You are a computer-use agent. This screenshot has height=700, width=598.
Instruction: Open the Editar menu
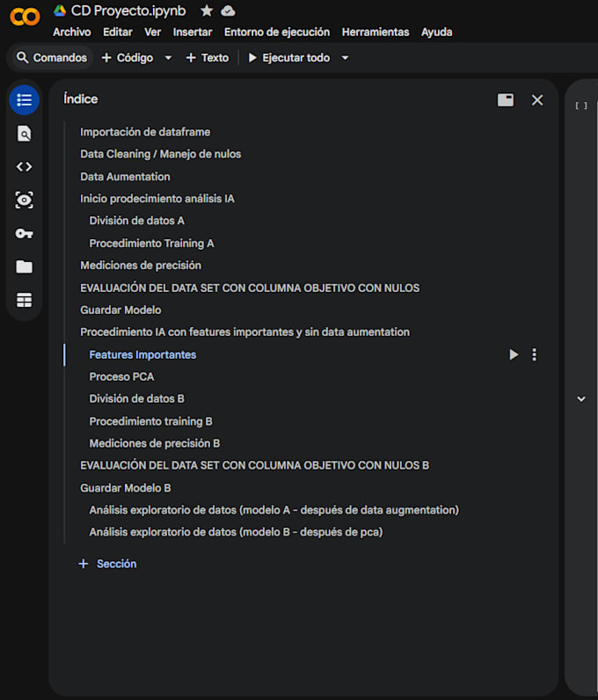[x=118, y=33]
